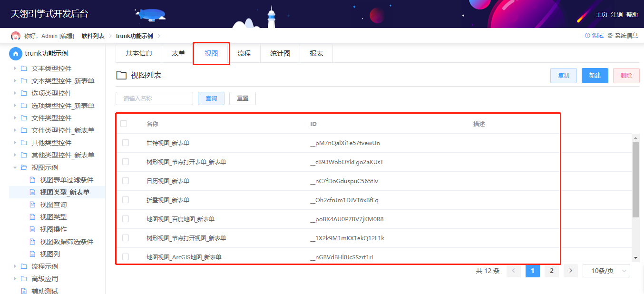This screenshot has height=294, width=644.
Task: Click the document icon beside 辅助测试
Action: point(24,291)
